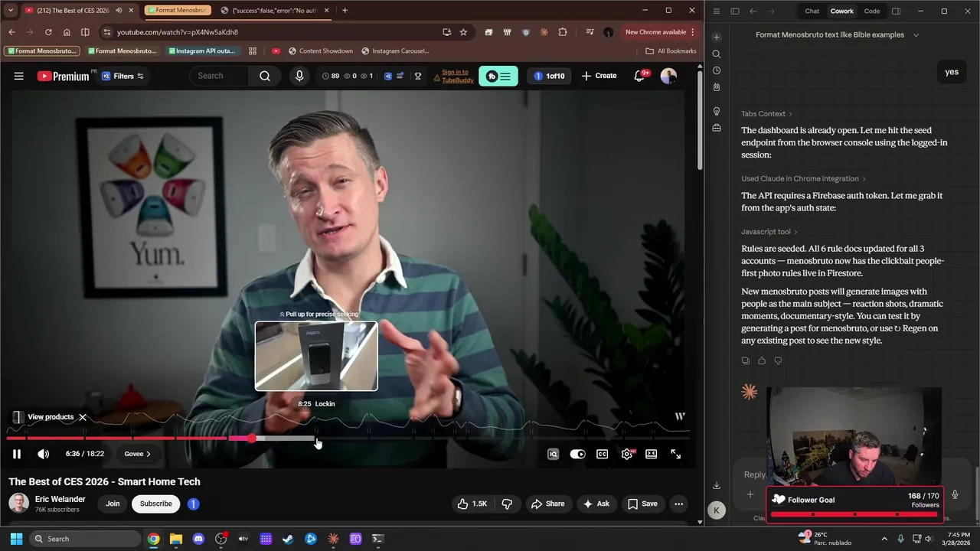Click New Chrome available update button
The width and height of the screenshot is (980, 551).
tap(660, 32)
